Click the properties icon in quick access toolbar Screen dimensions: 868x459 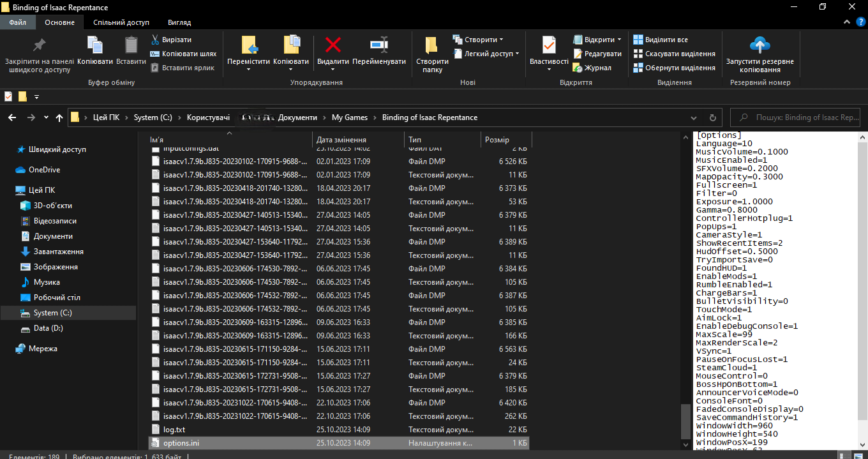pyautogui.click(x=8, y=96)
